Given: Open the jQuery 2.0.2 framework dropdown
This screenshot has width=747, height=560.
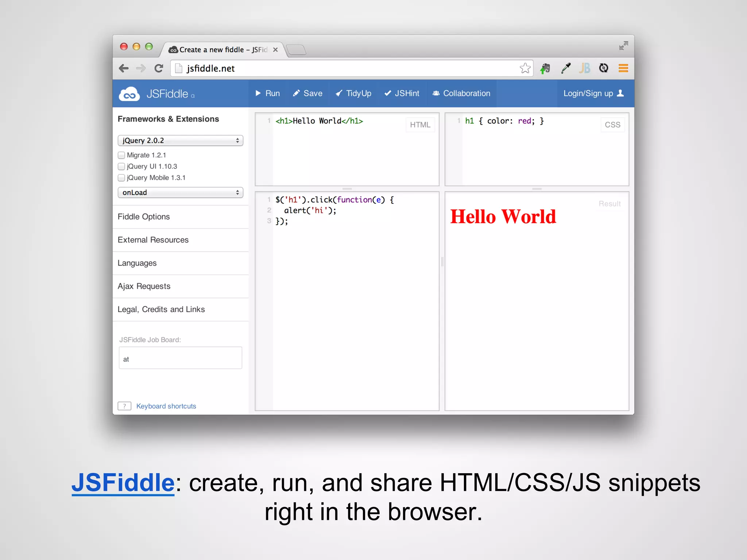Looking at the screenshot, I should (180, 140).
